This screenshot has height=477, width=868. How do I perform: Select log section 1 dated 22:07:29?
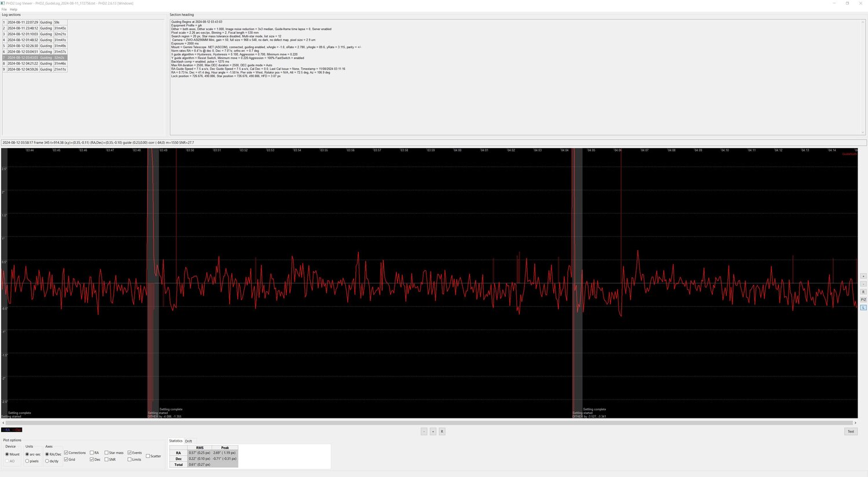pos(35,22)
